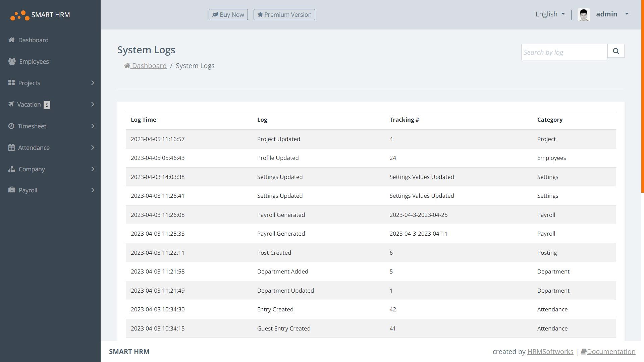This screenshot has width=644, height=362.
Task: Click the Premium Version button
Action: [284, 14]
